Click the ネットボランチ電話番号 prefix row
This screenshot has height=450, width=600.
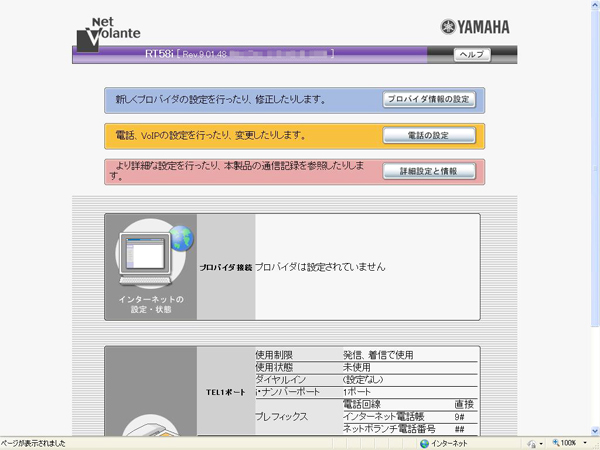pos(409,429)
